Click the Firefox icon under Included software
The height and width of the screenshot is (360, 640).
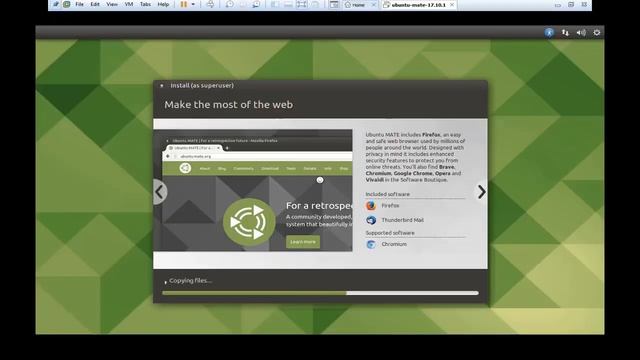click(371, 206)
